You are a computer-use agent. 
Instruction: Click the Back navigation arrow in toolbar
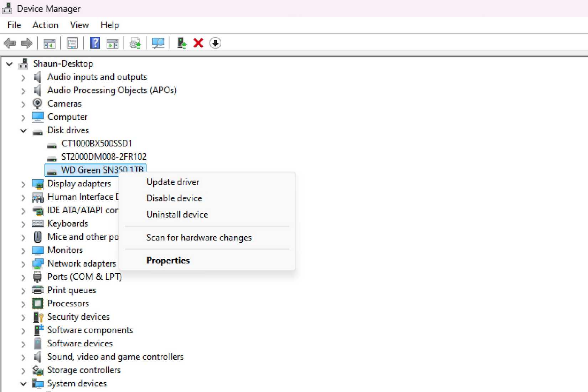point(10,43)
